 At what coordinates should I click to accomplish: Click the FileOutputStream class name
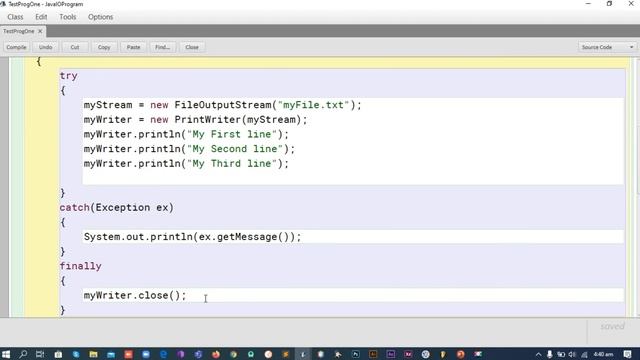click(223, 105)
